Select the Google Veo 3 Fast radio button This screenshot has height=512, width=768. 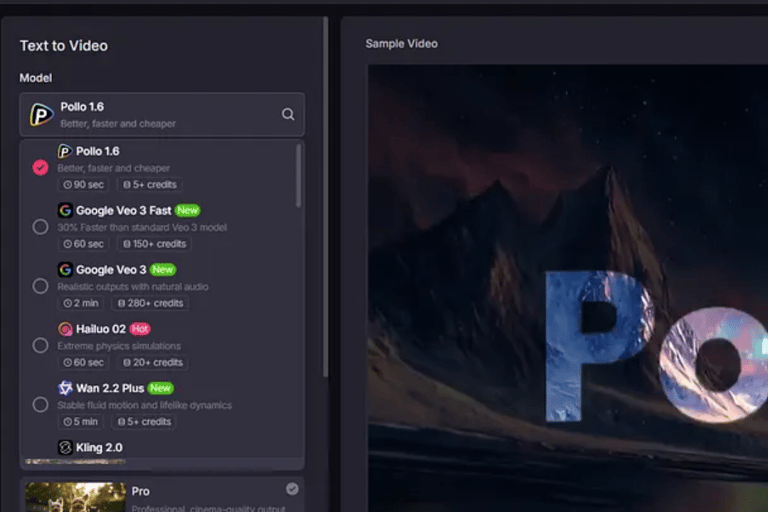40,227
